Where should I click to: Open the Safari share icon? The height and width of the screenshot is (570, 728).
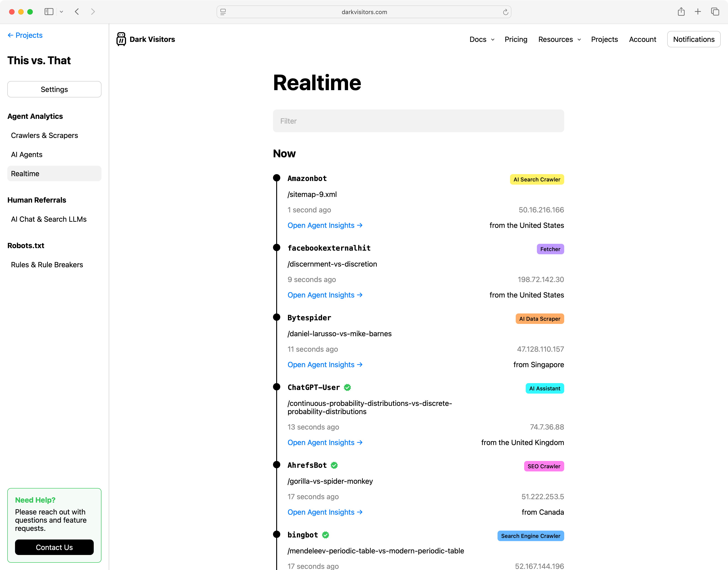pos(681,12)
